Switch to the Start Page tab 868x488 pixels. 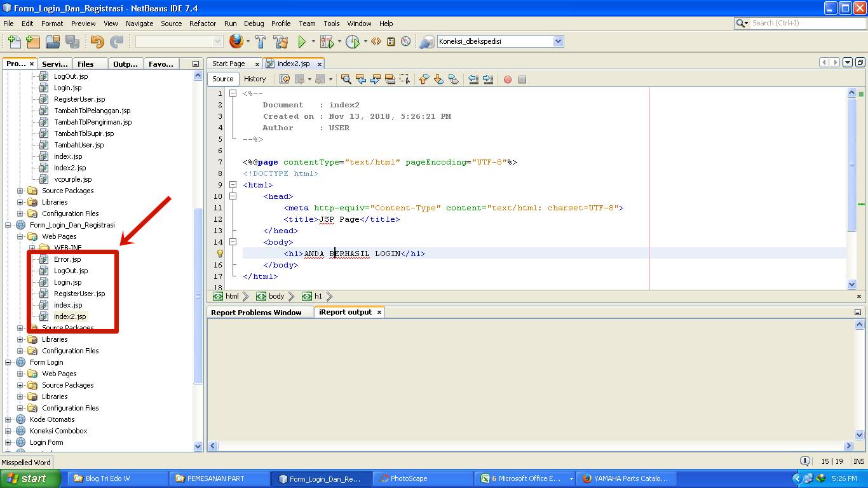tap(229, 64)
